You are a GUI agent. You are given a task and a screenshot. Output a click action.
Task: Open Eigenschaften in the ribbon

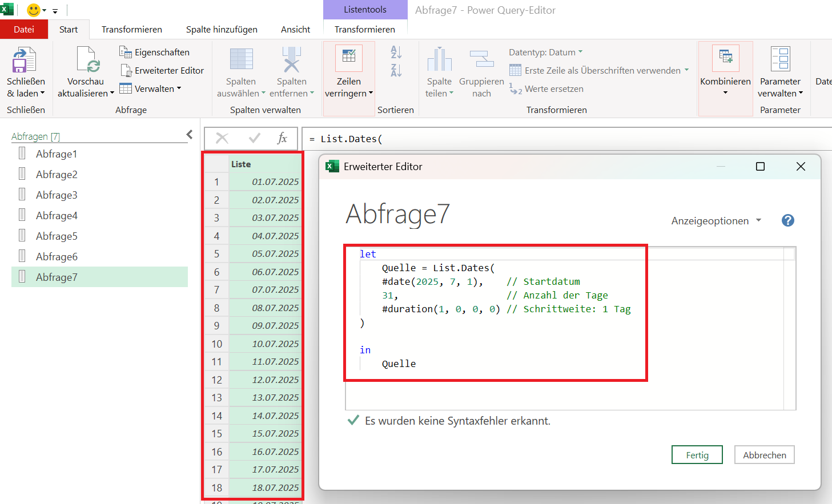point(154,52)
